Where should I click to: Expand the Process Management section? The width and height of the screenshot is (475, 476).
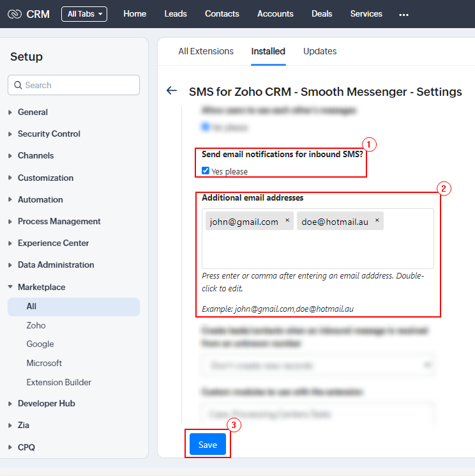tap(59, 221)
